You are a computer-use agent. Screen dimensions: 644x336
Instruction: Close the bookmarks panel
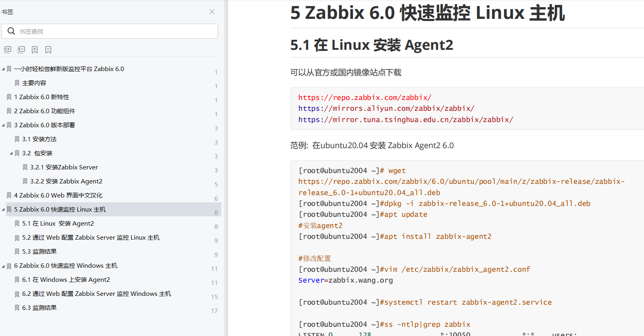point(212,12)
